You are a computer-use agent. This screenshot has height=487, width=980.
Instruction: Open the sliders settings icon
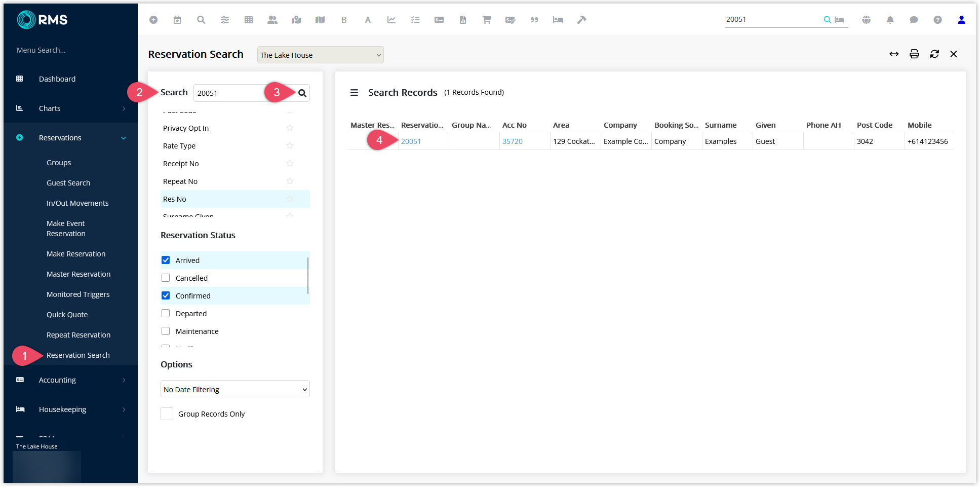pyautogui.click(x=225, y=20)
